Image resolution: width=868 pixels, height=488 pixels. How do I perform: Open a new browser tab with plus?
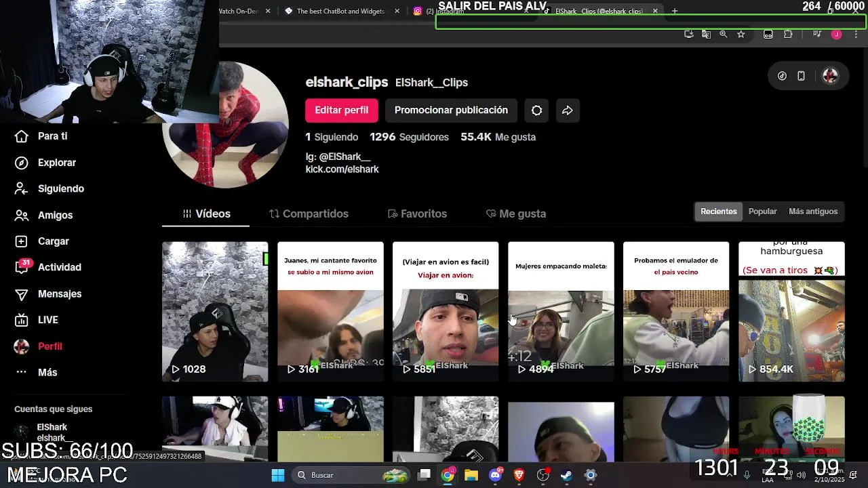pos(674,11)
